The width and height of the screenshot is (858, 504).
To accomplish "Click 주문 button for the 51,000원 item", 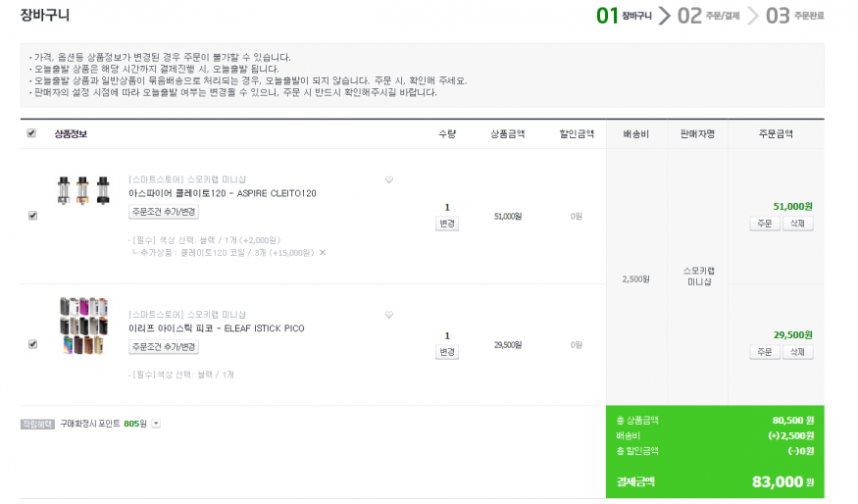I will point(765,224).
